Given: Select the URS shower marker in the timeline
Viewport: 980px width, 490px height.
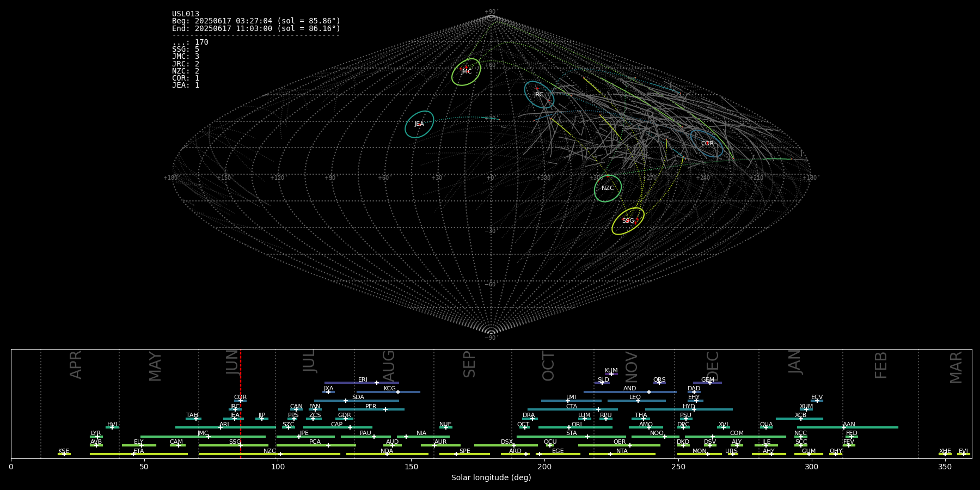Looking at the screenshot, I should point(732,454).
